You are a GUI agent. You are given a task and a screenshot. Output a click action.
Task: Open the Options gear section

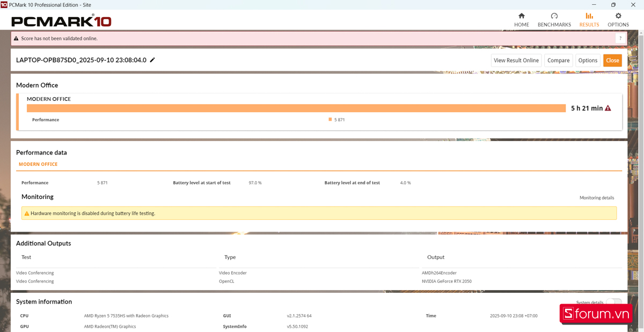618,20
